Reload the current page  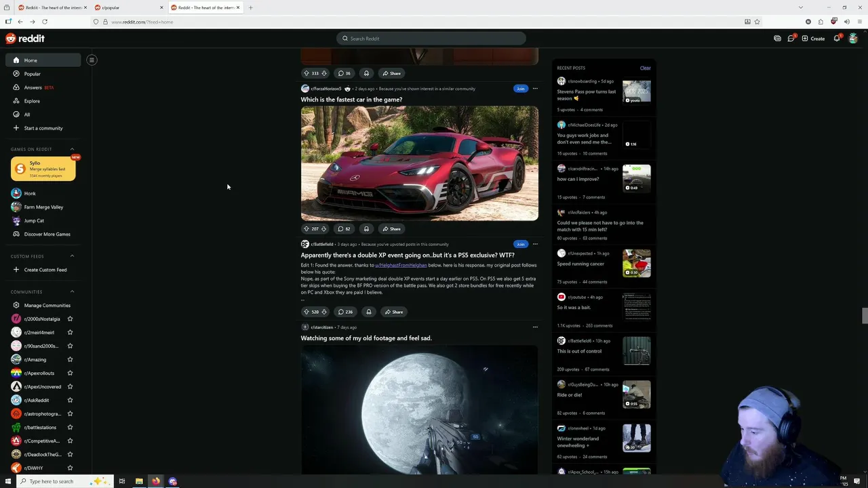coord(44,22)
